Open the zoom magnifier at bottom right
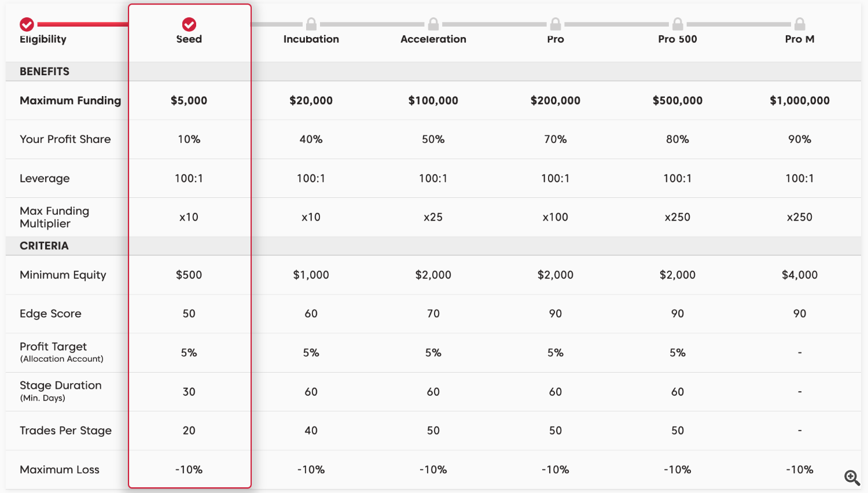The height and width of the screenshot is (493, 868). [851, 477]
